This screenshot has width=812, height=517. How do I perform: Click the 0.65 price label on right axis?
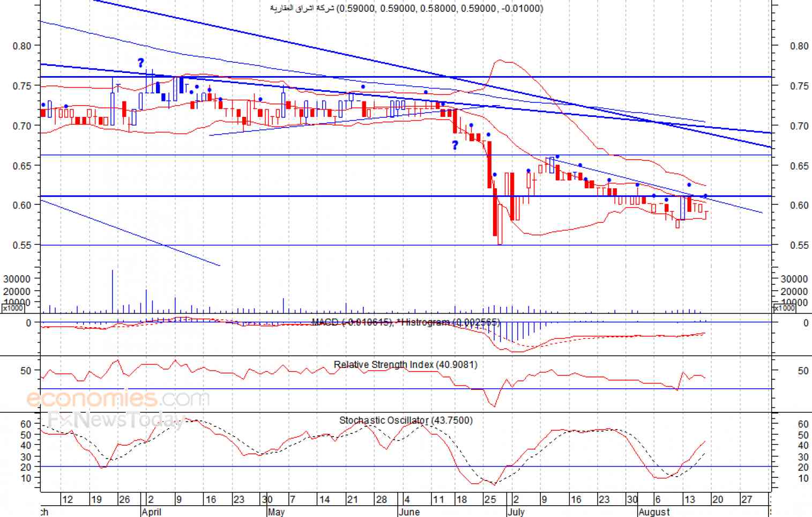coord(799,166)
